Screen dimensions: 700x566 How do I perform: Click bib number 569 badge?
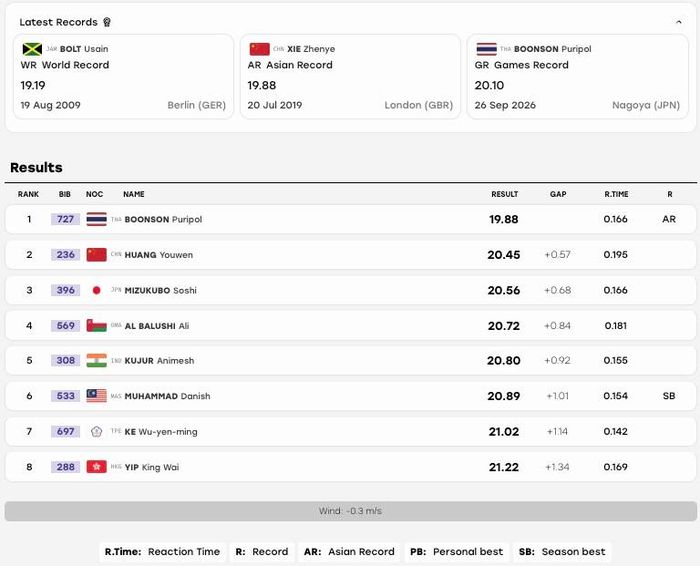(x=65, y=325)
